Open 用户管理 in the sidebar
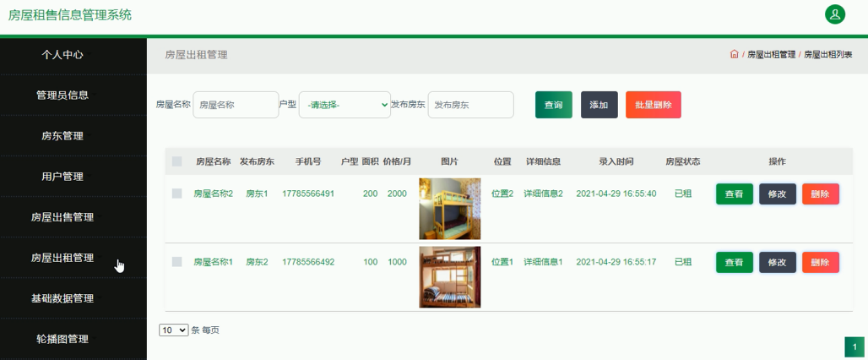Viewport: 868px width, 360px height. click(62, 176)
